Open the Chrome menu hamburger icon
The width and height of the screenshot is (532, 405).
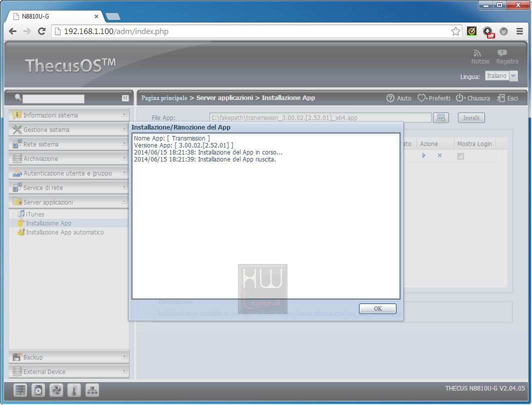click(519, 31)
